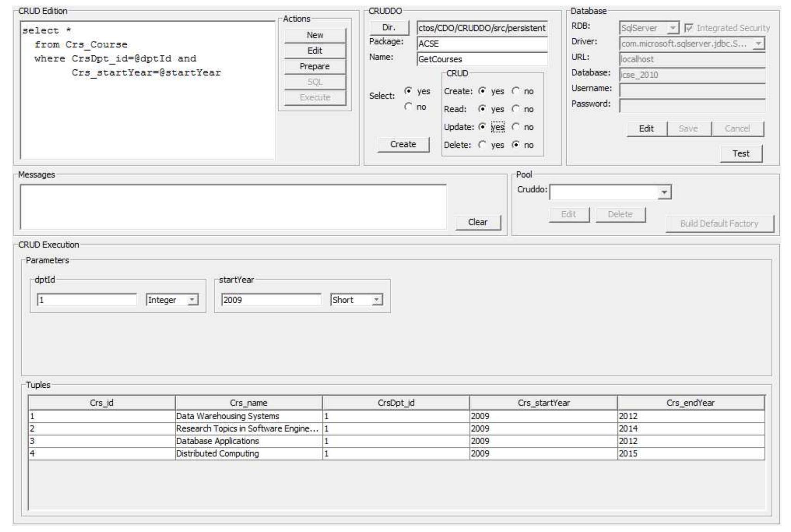Viewport: 791px width, 532px height.
Task: Open the startYear Short type dropdown
Action: [x=377, y=300]
